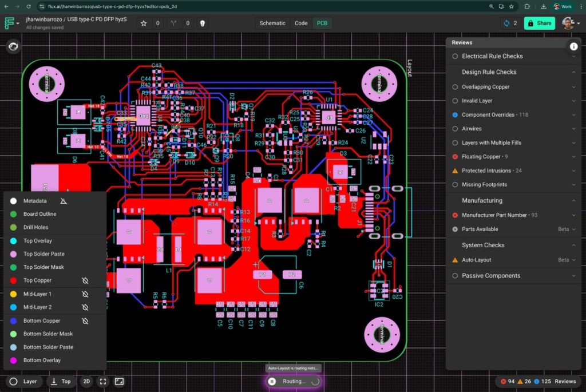Open the Copilot chat icon on canvas

[13, 47]
